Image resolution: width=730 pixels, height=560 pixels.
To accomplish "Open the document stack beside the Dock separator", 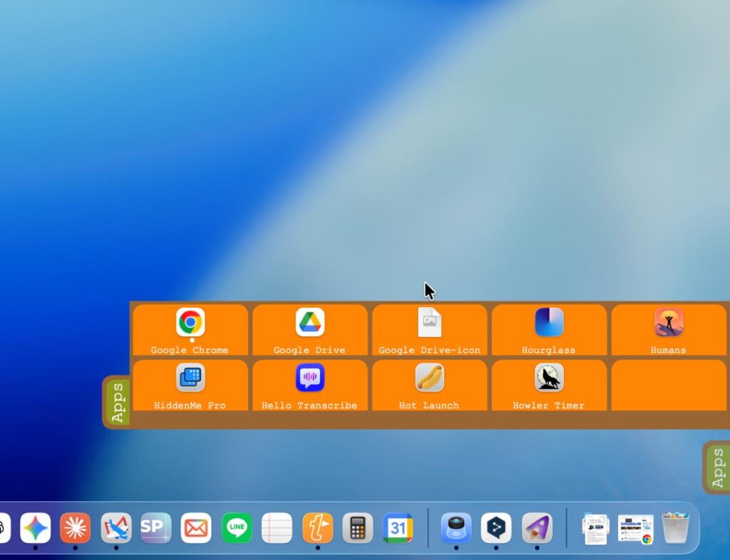I will 595,529.
